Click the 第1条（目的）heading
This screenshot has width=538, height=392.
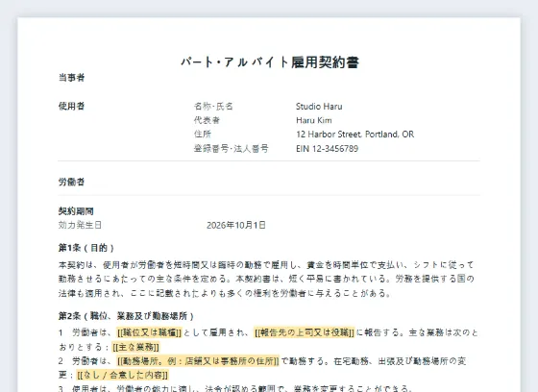point(86,248)
